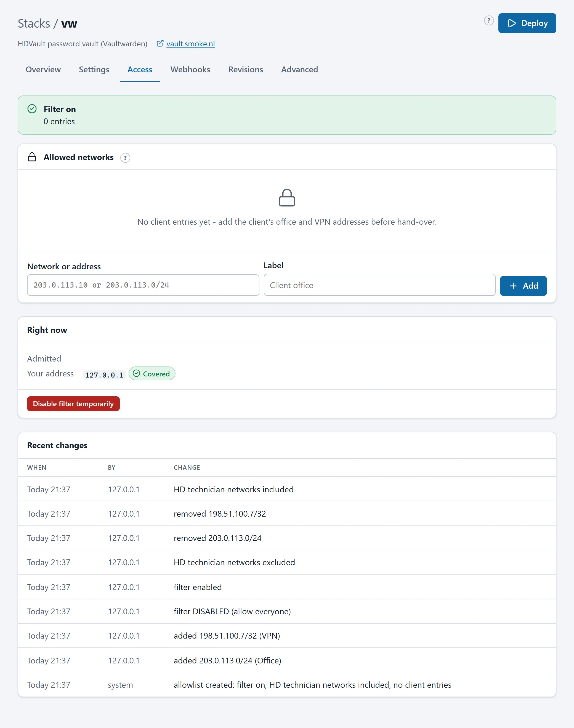This screenshot has width=574, height=728.
Task: Click 'added 203.0.113.0/24 (Office)' entry
Action: [287, 660]
